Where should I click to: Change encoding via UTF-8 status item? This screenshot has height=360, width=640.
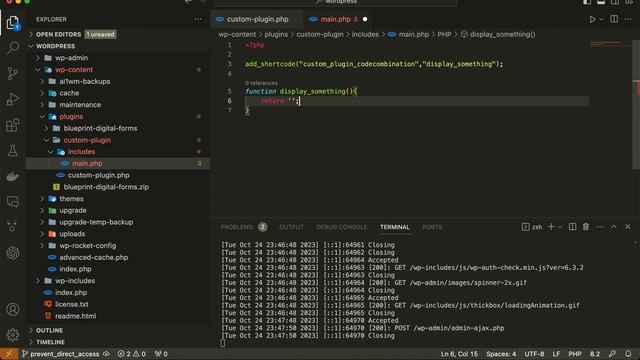534,354
